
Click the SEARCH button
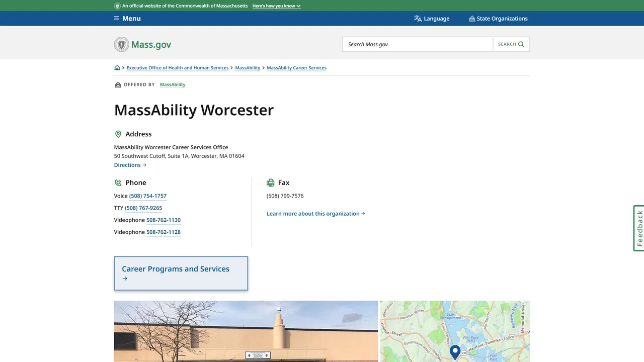511,44
